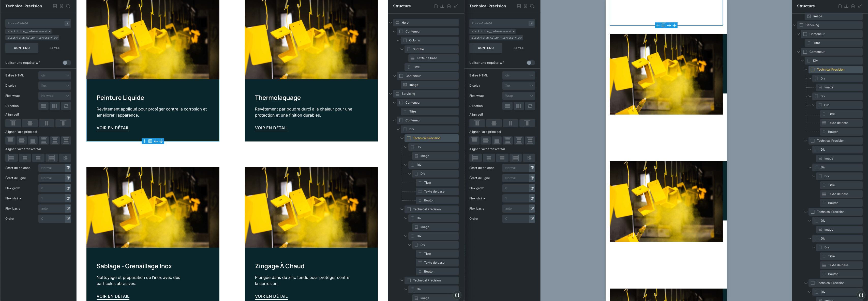Open Balise HTML dropdown in left settings panel
The width and height of the screenshot is (868, 301).
55,75
